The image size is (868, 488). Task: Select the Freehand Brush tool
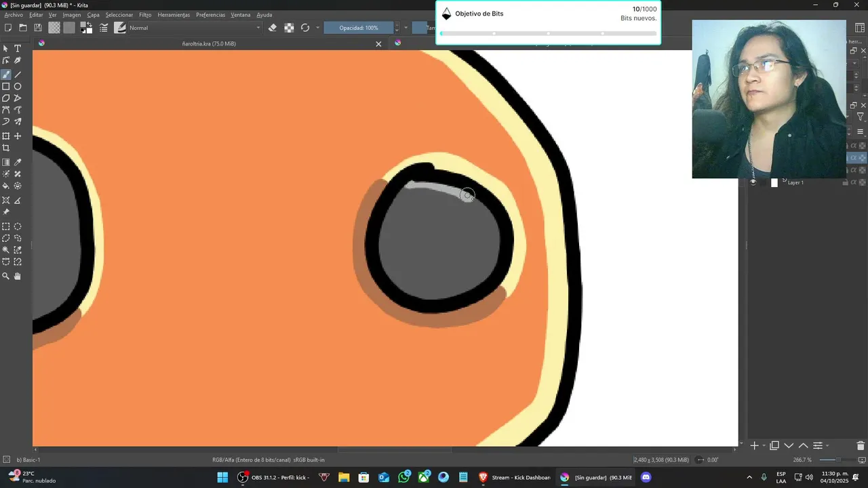pyautogui.click(x=6, y=75)
